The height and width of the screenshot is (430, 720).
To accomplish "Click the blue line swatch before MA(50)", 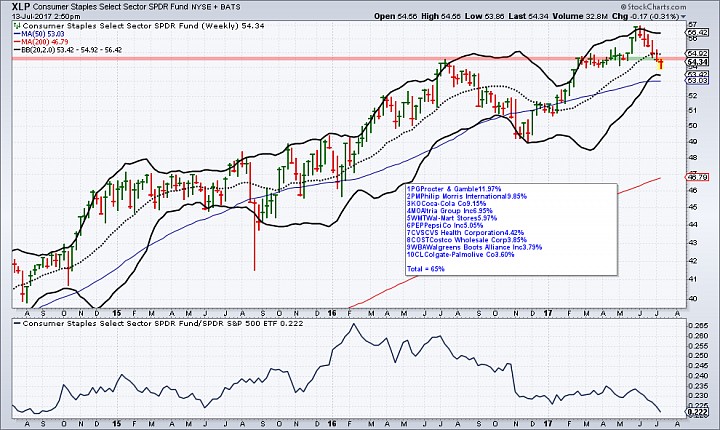I will click(x=17, y=34).
